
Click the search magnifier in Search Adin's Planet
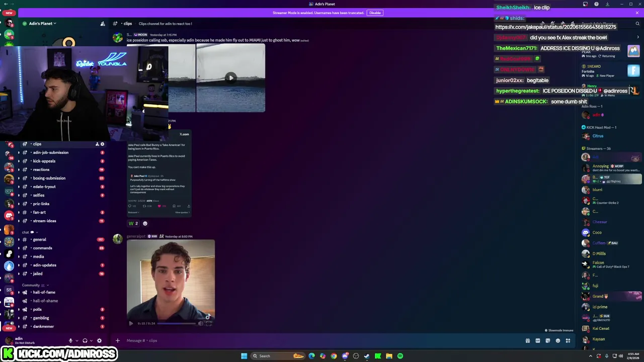tap(637, 24)
